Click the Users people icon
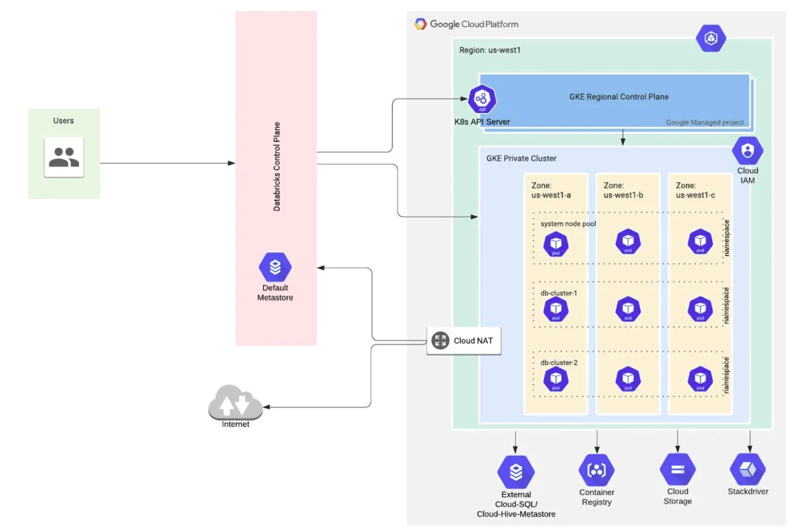 64,158
